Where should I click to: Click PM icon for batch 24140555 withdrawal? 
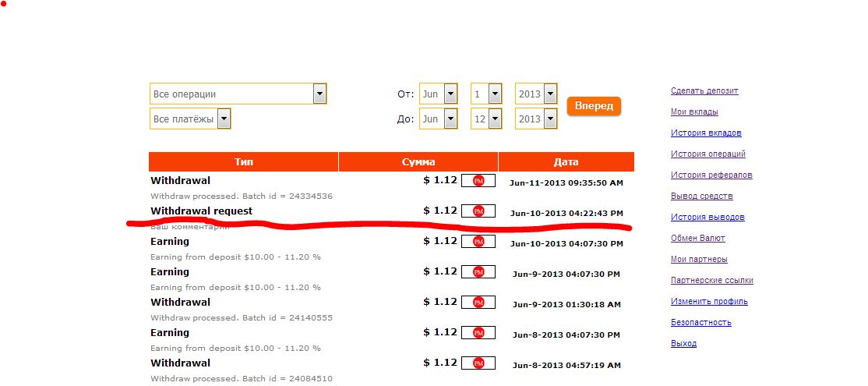478,303
